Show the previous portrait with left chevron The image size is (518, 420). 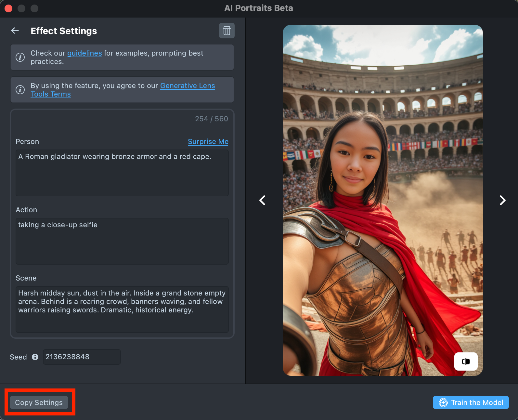(x=262, y=200)
